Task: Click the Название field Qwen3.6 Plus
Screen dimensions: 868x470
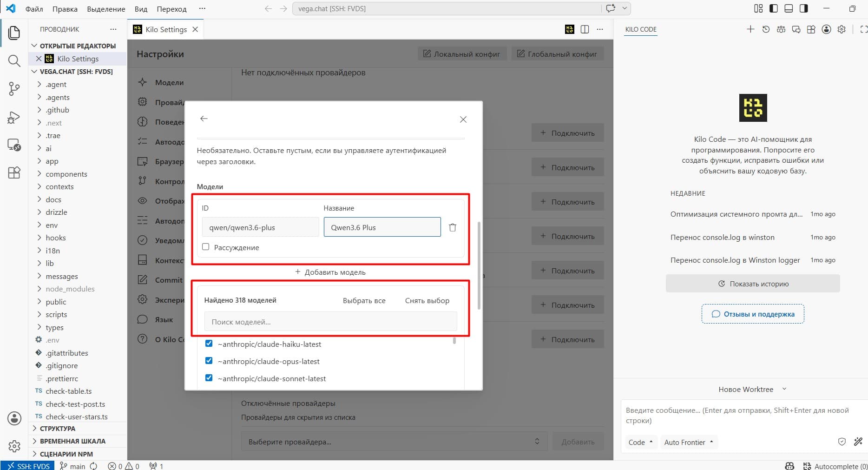Action: click(x=382, y=227)
